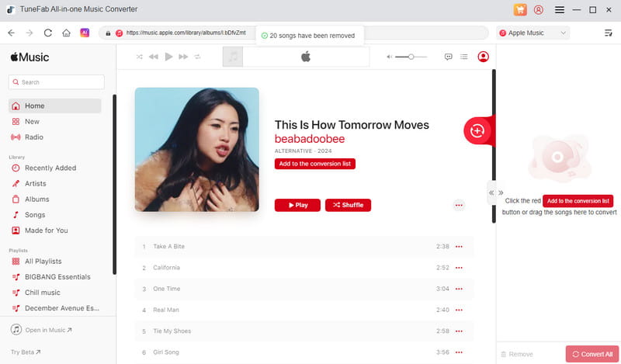Image resolution: width=621 pixels, height=364 pixels.
Task: Select New in the sidebar
Action: click(x=54, y=122)
